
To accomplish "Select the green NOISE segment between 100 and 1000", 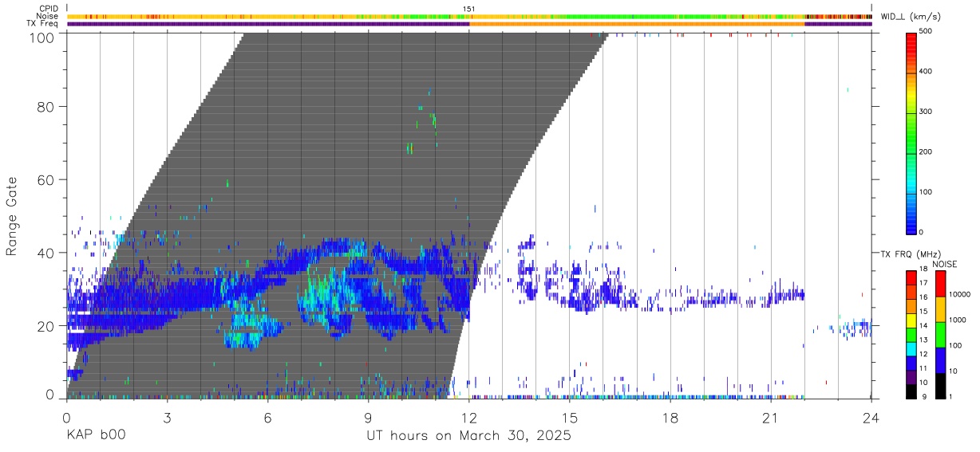I will pos(940,334).
